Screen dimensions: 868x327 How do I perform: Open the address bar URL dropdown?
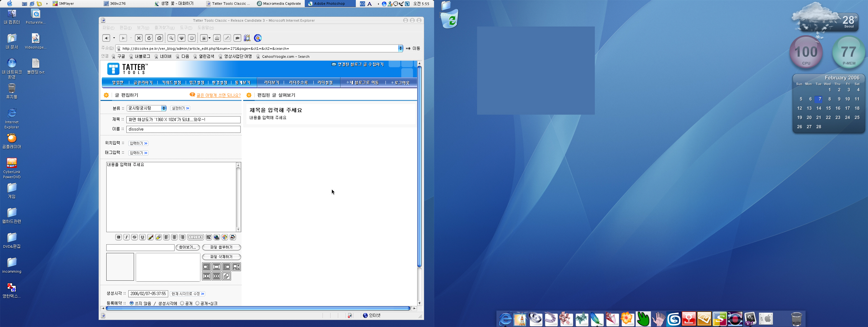(400, 48)
